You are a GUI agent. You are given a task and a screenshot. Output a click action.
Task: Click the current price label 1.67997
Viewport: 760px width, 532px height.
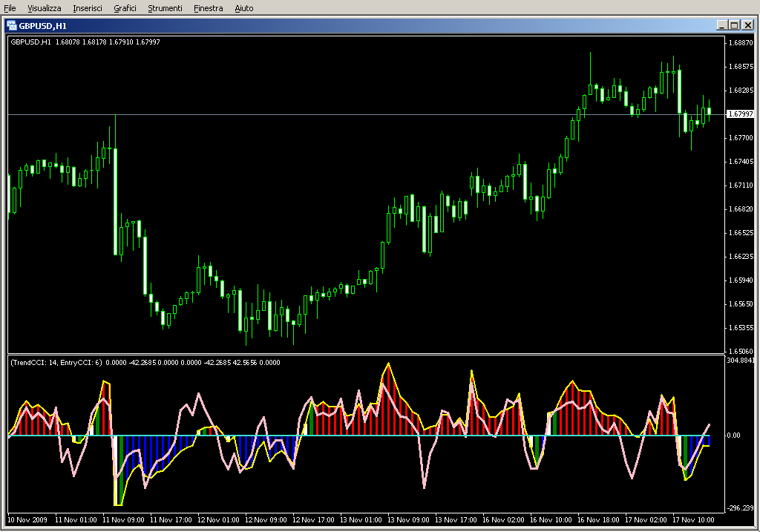[x=741, y=114]
